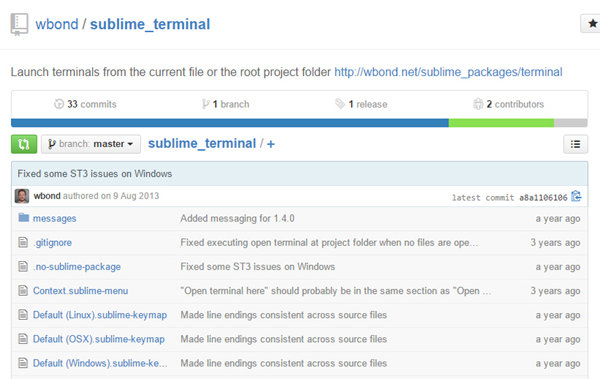This screenshot has width=600, height=379.
Task: Open the wbond owner link in header
Action: [x=57, y=24]
